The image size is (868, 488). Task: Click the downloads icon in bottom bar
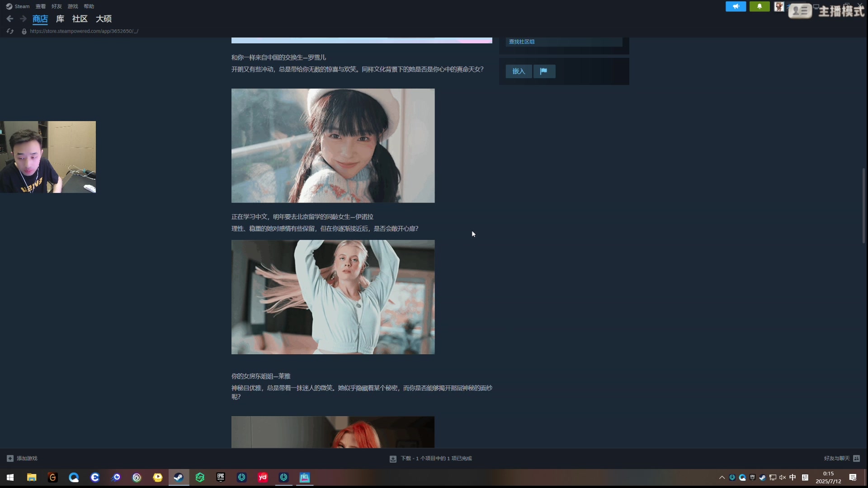click(x=393, y=459)
